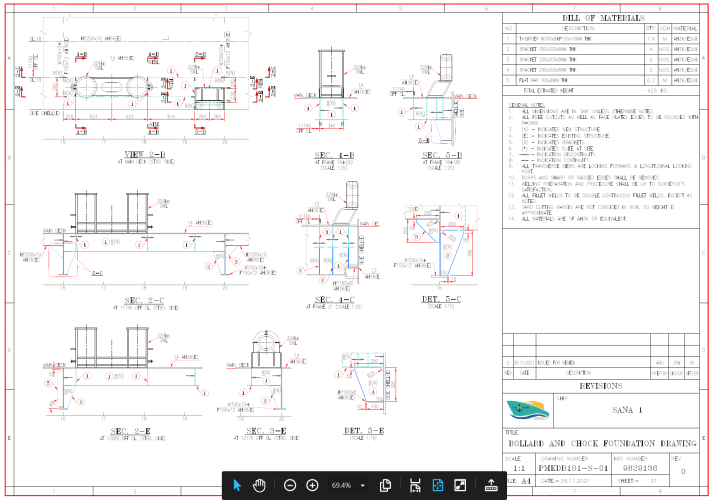
Task: Zoom in using the plus icon
Action: click(x=312, y=485)
